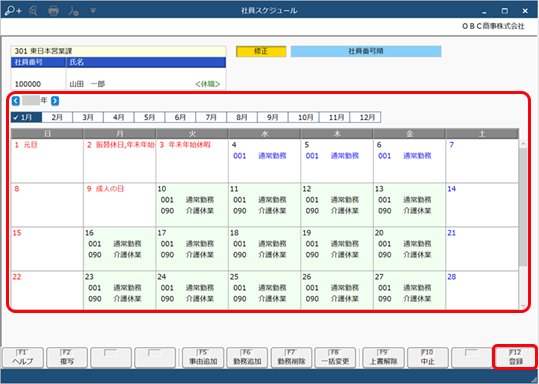This screenshot has height=384, width=539.
Task: Click the F6 勤務追加 button
Action: coord(247,358)
